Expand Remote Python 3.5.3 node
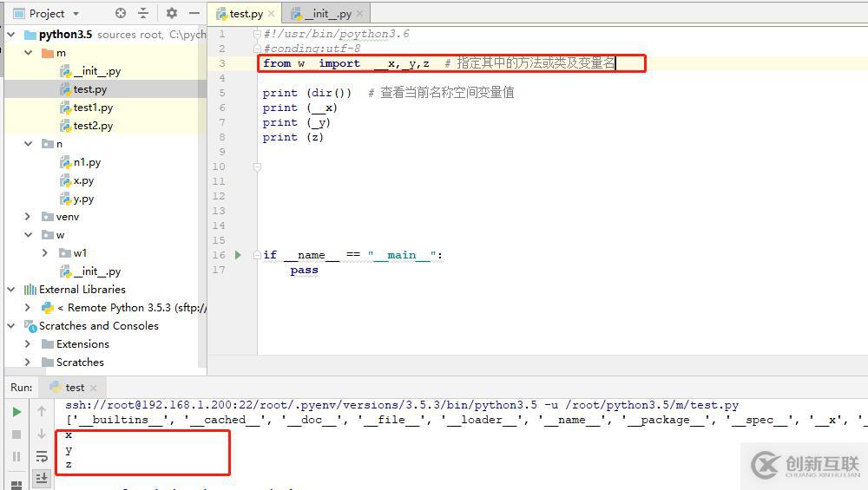This screenshot has height=490, width=868. coord(27,307)
